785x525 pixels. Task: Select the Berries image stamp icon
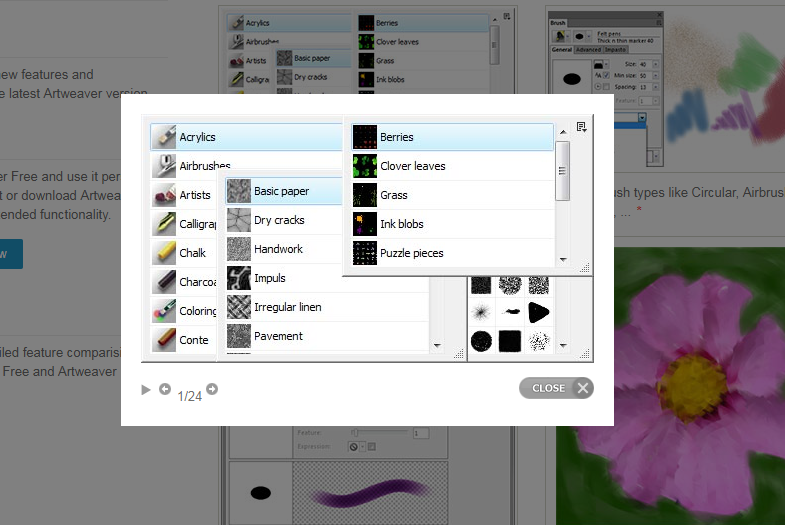point(365,137)
